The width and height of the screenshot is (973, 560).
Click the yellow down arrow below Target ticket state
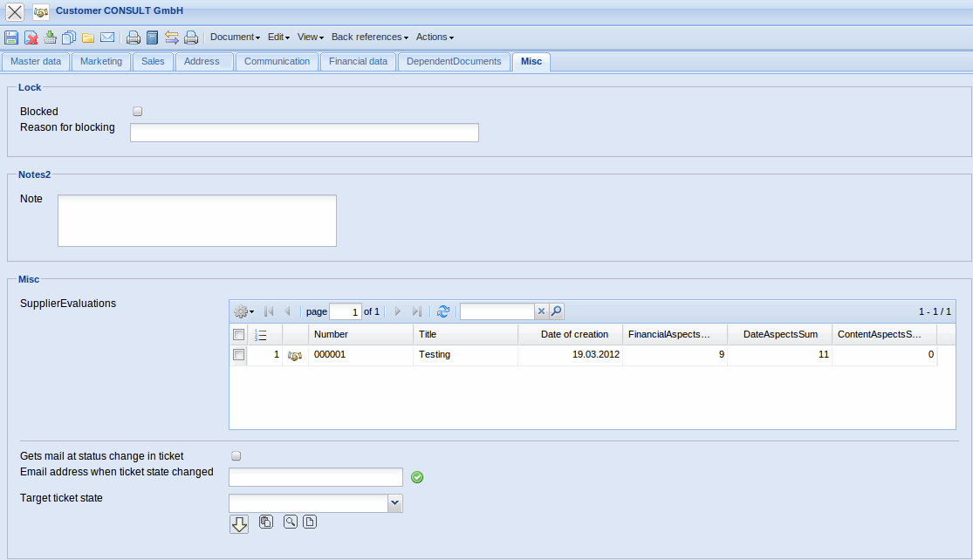pos(239,523)
